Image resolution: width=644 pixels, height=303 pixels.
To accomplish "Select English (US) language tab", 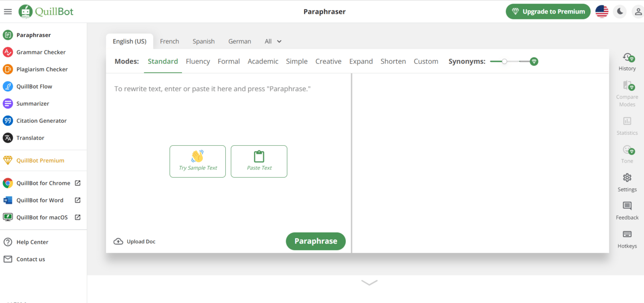I will pos(130,41).
